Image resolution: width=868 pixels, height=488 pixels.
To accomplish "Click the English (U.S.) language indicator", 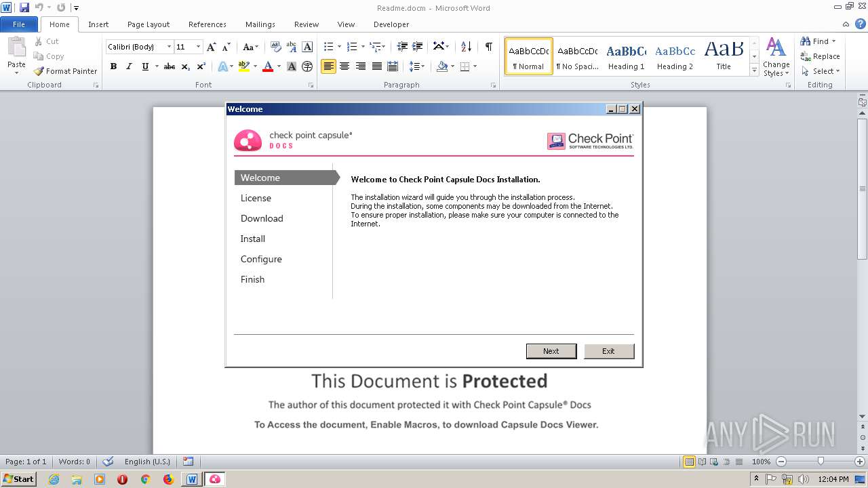I will tap(147, 462).
